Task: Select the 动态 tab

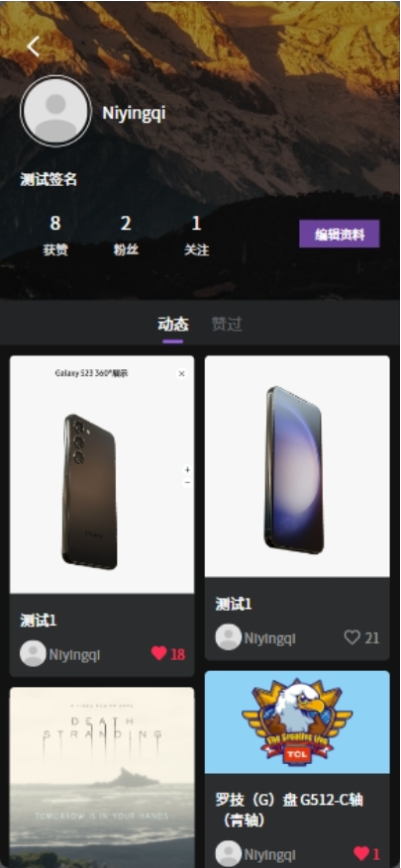Action: tap(173, 324)
